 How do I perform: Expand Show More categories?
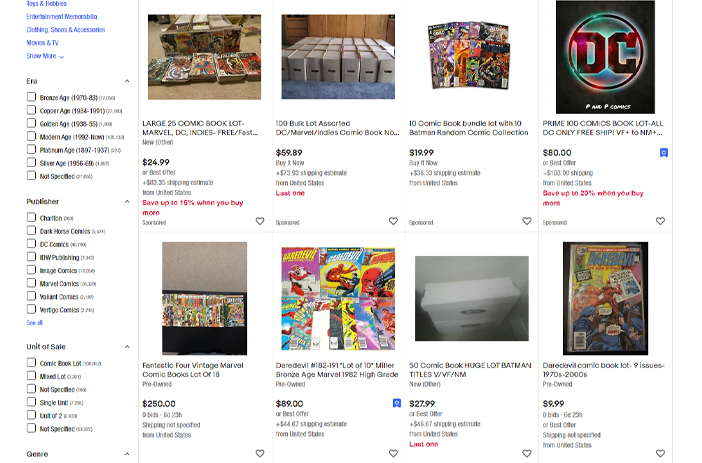pyautogui.click(x=45, y=56)
